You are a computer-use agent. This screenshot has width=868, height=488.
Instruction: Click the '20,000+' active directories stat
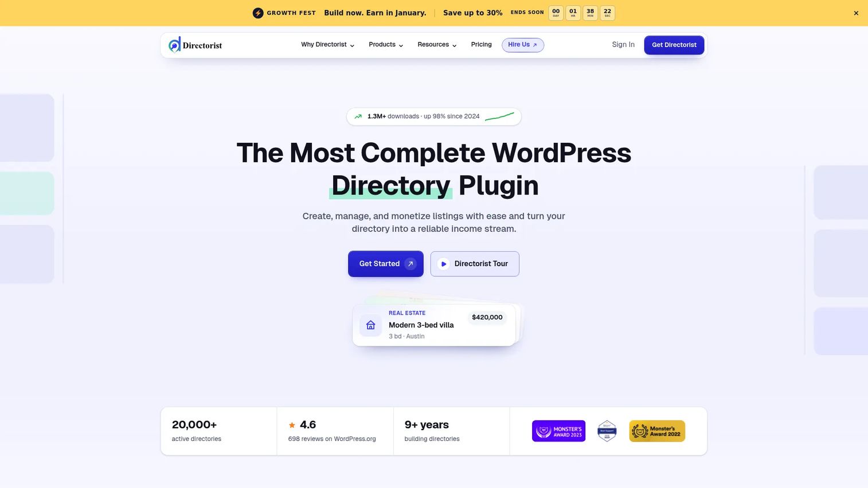(x=194, y=425)
